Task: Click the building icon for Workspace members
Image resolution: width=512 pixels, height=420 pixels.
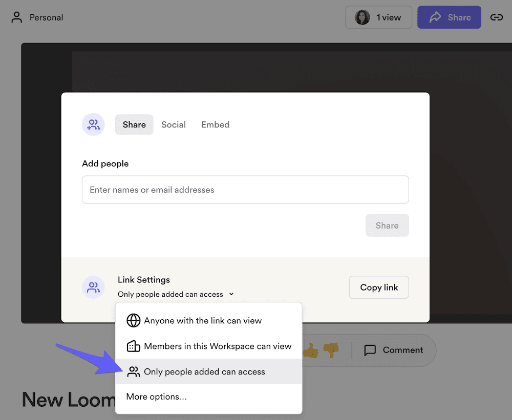Action: coord(133,346)
